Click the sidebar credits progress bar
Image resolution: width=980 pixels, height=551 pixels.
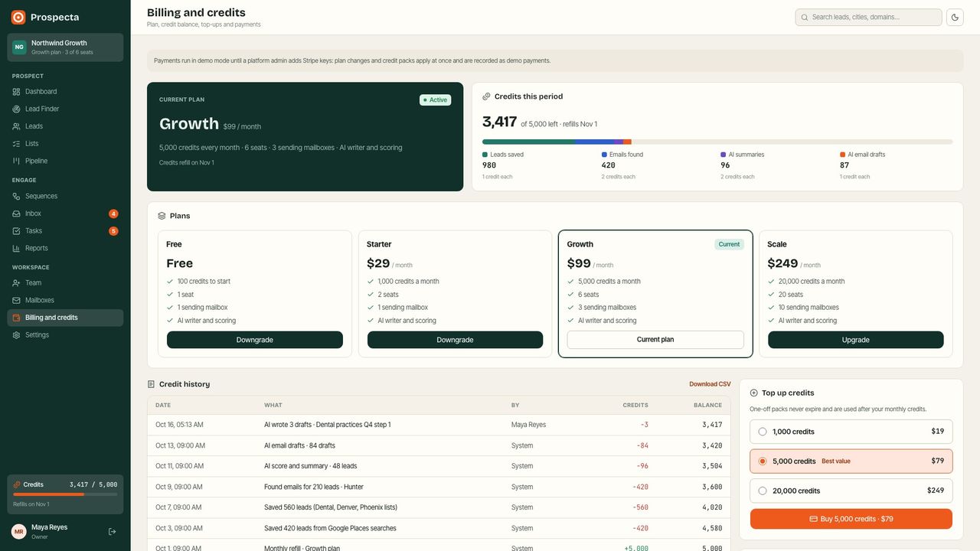(65, 494)
